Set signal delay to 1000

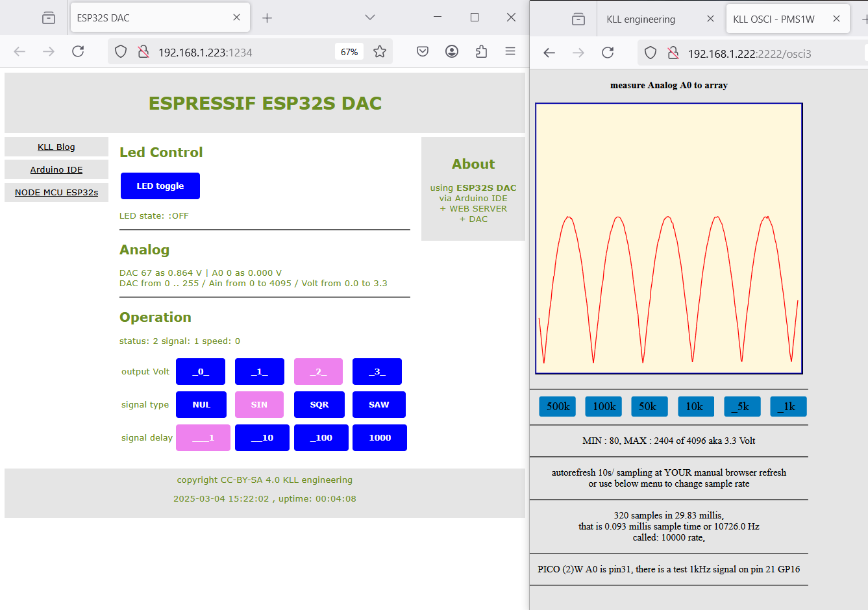pos(380,437)
